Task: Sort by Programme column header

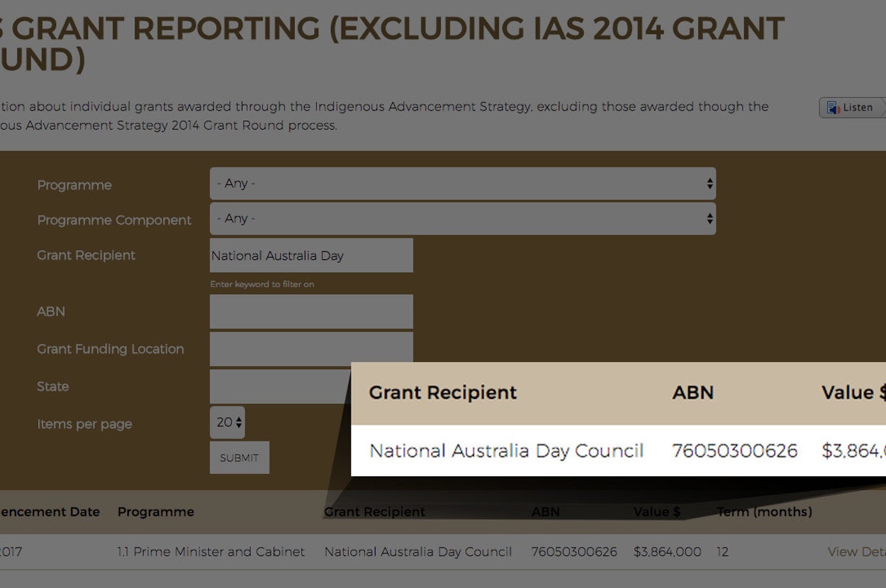Action: [156, 511]
